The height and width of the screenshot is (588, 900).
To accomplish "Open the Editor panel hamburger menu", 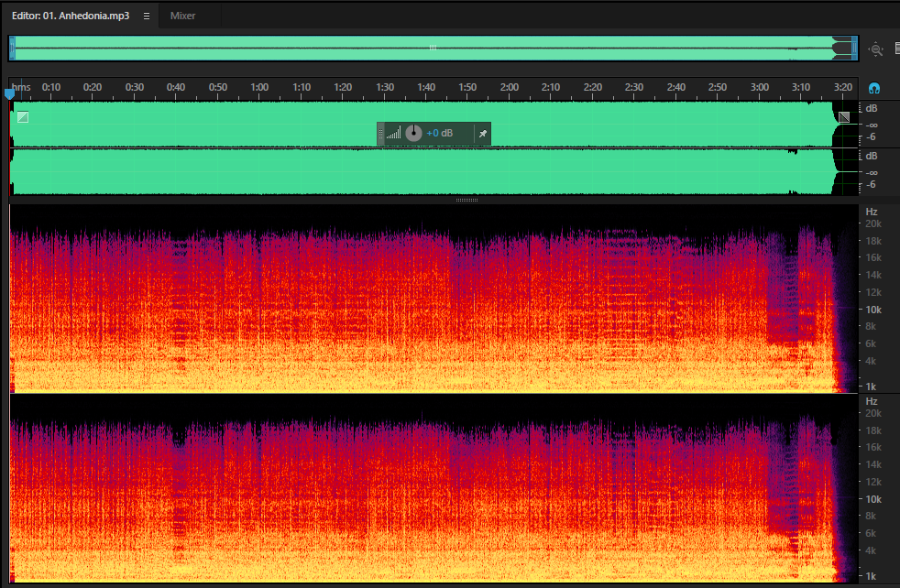I will coord(147,16).
